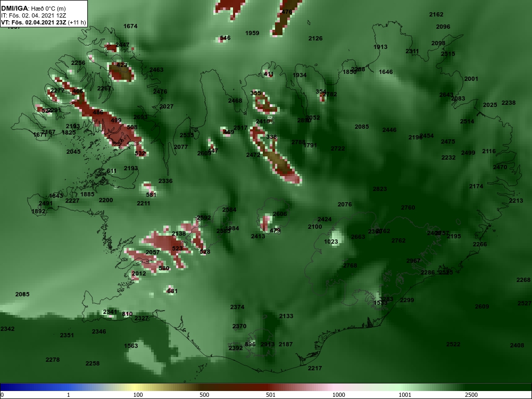Image resolution: width=532 pixels, height=399 pixels.
Task: Click the map value 2336
Action: click(x=165, y=181)
